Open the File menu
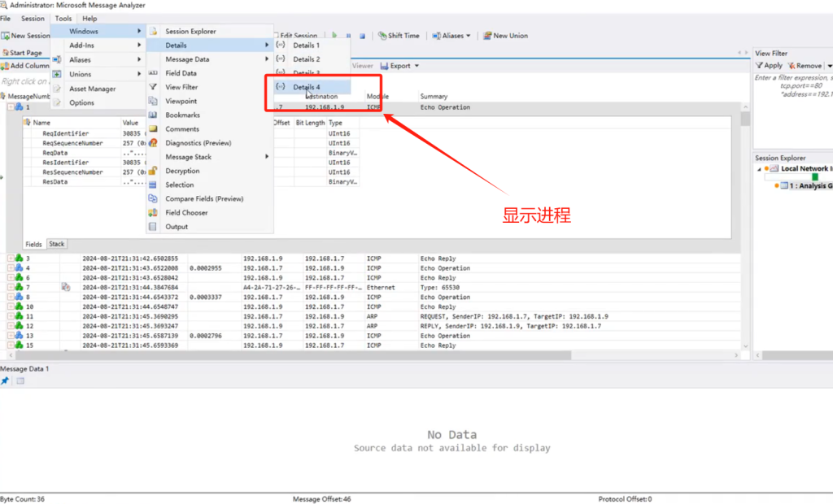Screen dimensions: 833x504 pos(6,18)
